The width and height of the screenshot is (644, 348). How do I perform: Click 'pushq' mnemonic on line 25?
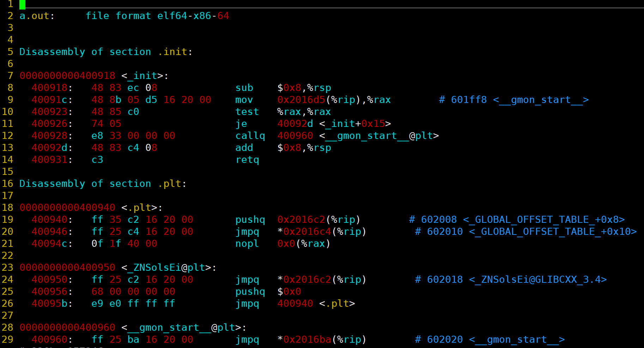tap(250, 292)
